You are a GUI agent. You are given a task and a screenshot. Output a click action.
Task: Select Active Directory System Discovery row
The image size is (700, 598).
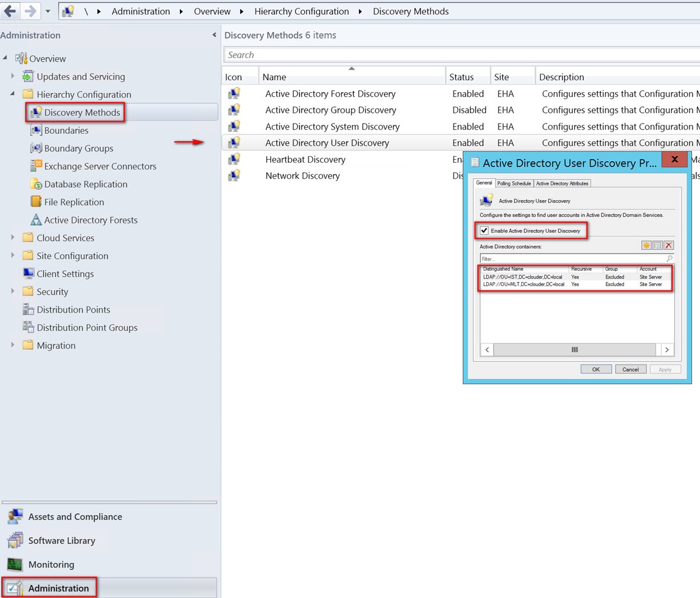coord(461,126)
